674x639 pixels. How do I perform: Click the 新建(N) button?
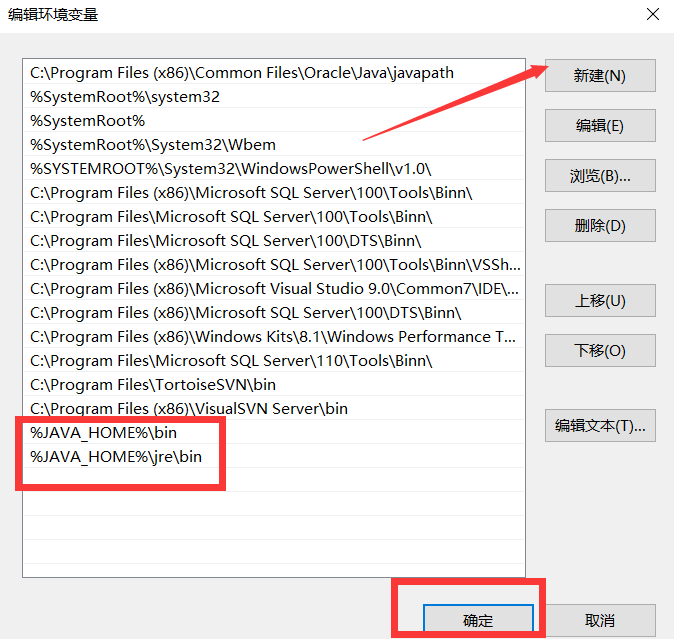point(600,76)
